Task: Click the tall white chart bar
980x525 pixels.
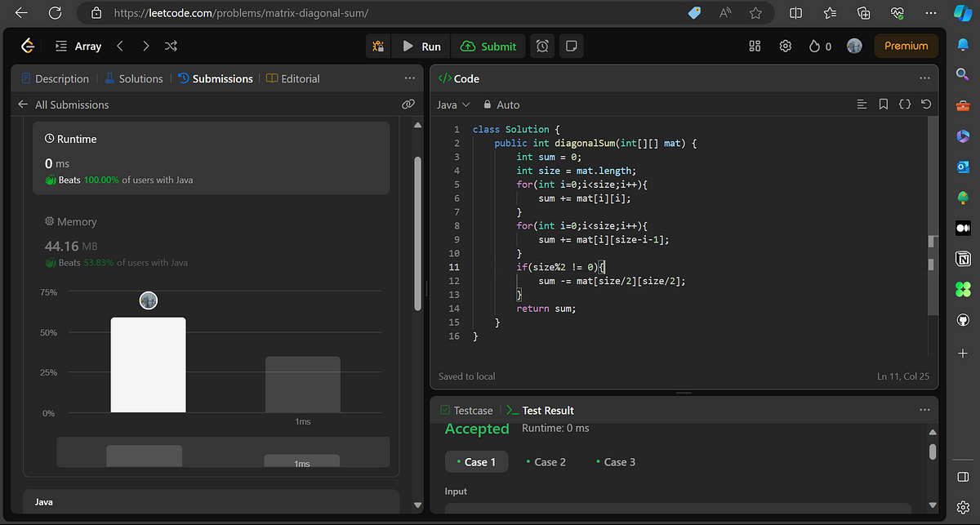Action: pos(148,365)
